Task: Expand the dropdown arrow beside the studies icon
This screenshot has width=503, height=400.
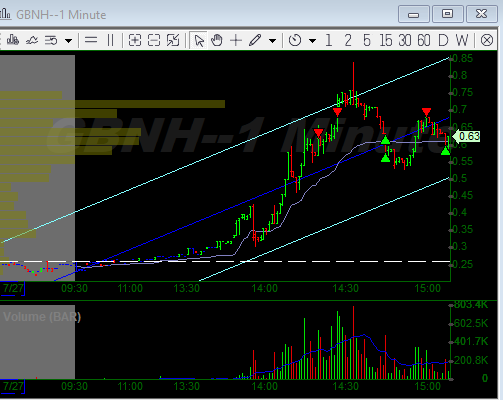Action: (68, 41)
